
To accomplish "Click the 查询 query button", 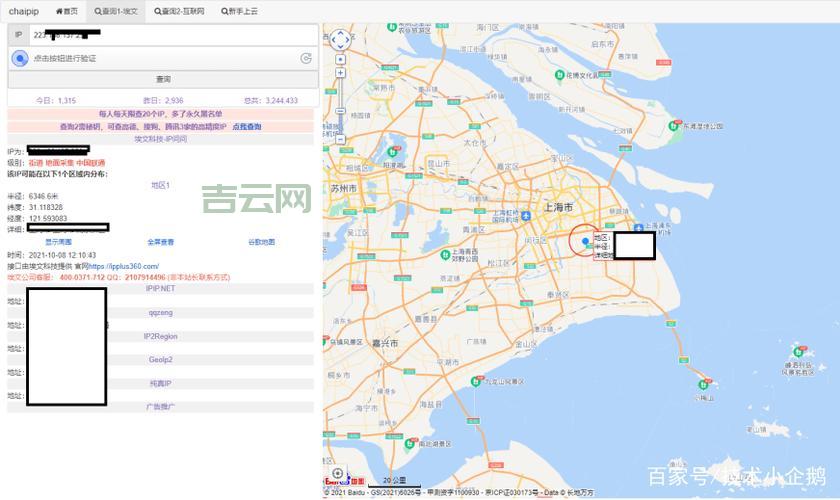I will [163, 79].
